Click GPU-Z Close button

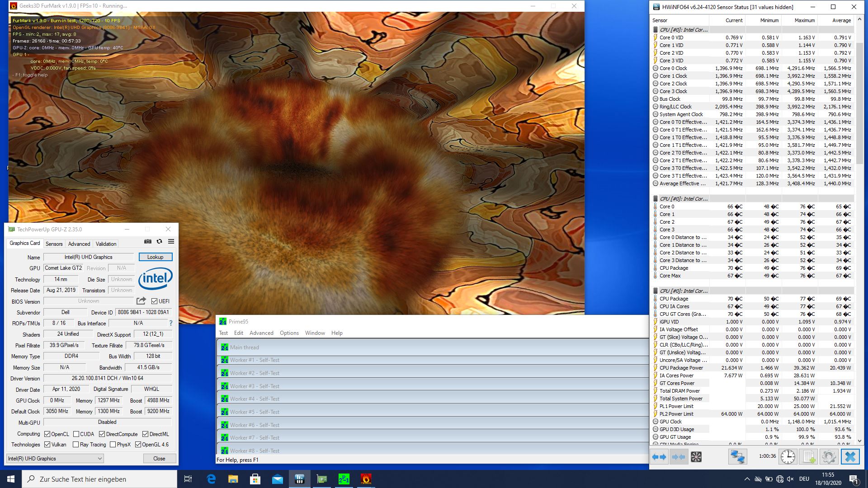point(159,458)
